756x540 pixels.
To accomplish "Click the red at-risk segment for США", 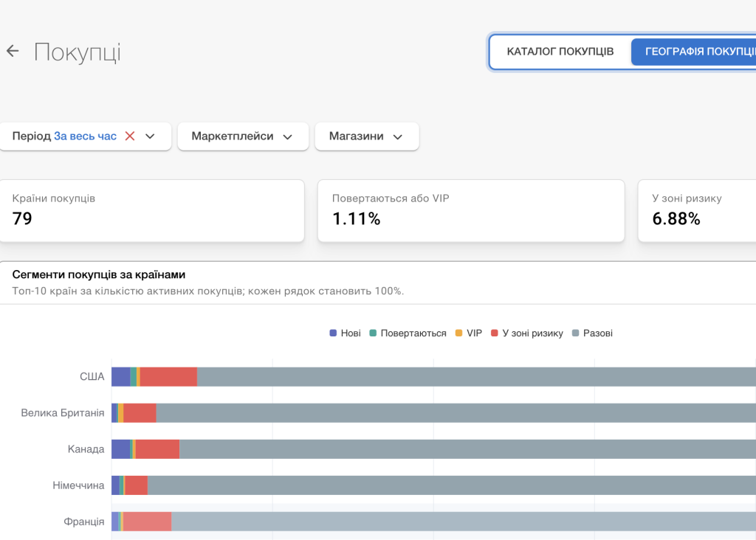I will pyautogui.click(x=169, y=377).
